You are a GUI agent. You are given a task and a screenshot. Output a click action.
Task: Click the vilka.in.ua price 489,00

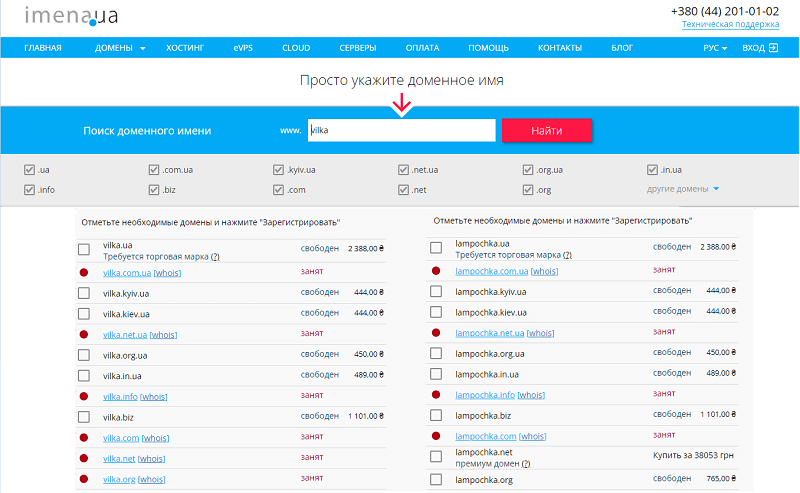tap(368, 375)
